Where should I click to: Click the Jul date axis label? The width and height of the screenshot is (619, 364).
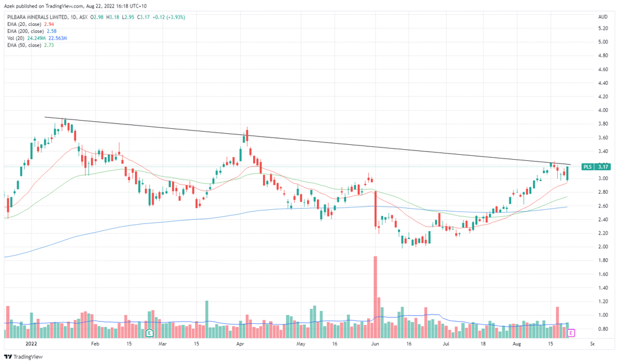446,344
